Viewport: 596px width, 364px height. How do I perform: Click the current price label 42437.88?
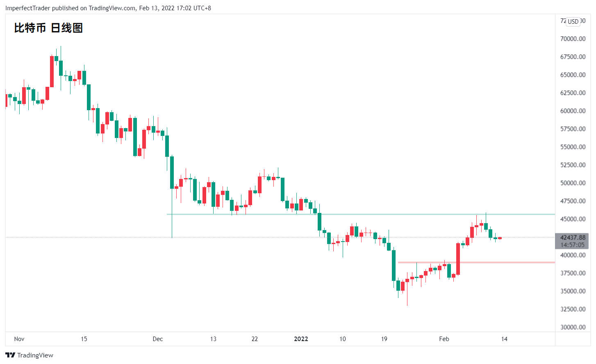573,237
